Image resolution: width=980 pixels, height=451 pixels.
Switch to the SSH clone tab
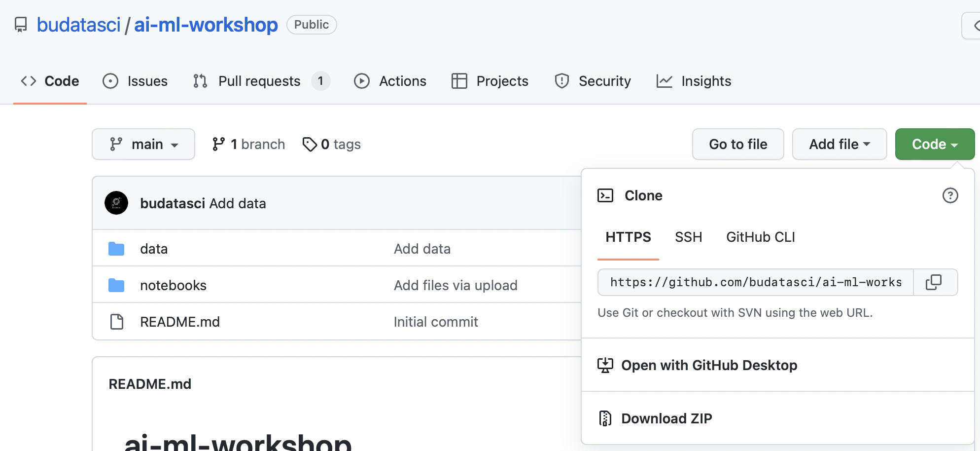pyautogui.click(x=688, y=237)
